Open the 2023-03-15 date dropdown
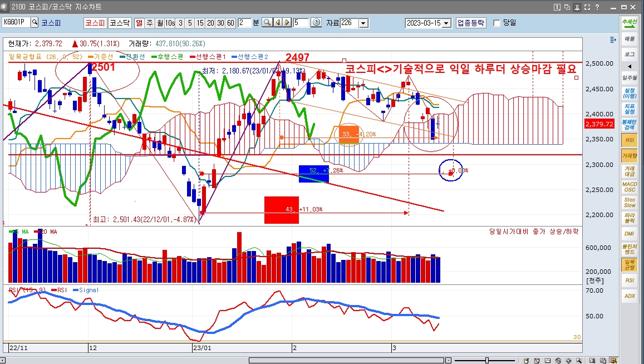The height and width of the screenshot is (364, 644). (x=446, y=23)
